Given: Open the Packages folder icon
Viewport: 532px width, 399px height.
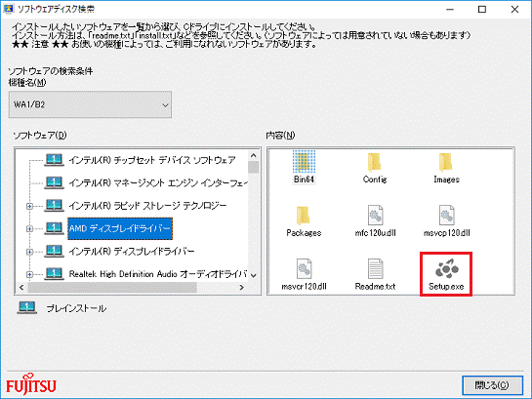Looking at the screenshot, I should [x=303, y=216].
